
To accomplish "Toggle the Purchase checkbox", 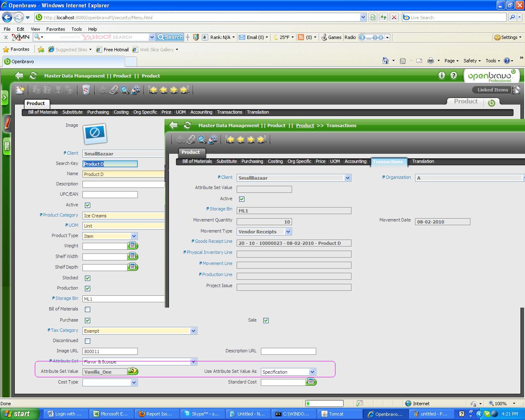I will pyautogui.click(x=87, y=320).
